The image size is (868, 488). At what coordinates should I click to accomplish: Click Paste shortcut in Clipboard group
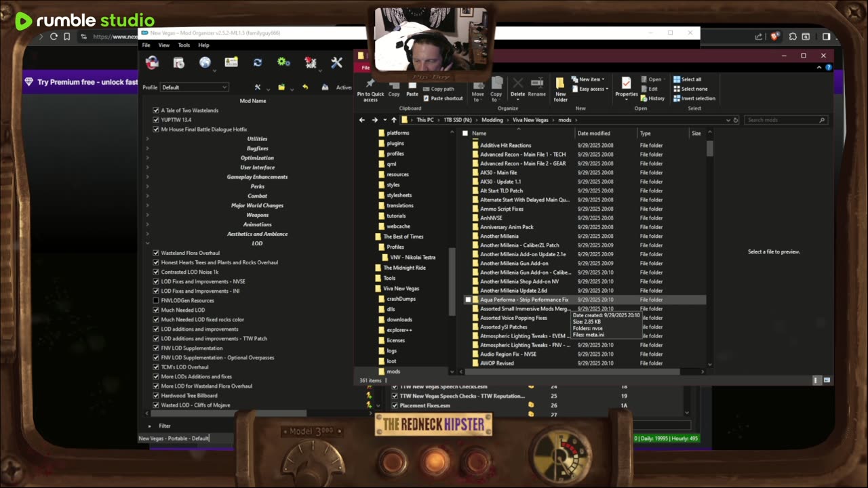[442, 98]
